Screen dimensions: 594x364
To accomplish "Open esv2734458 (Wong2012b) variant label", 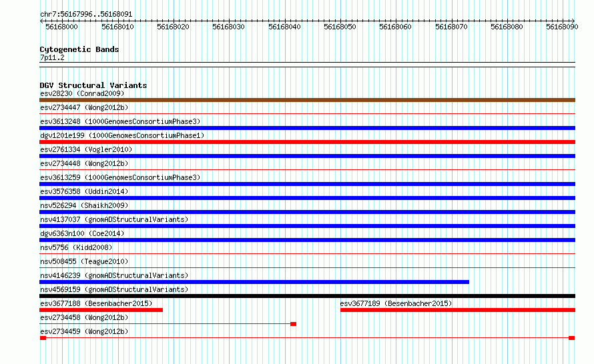I will [x=84, y=317].
